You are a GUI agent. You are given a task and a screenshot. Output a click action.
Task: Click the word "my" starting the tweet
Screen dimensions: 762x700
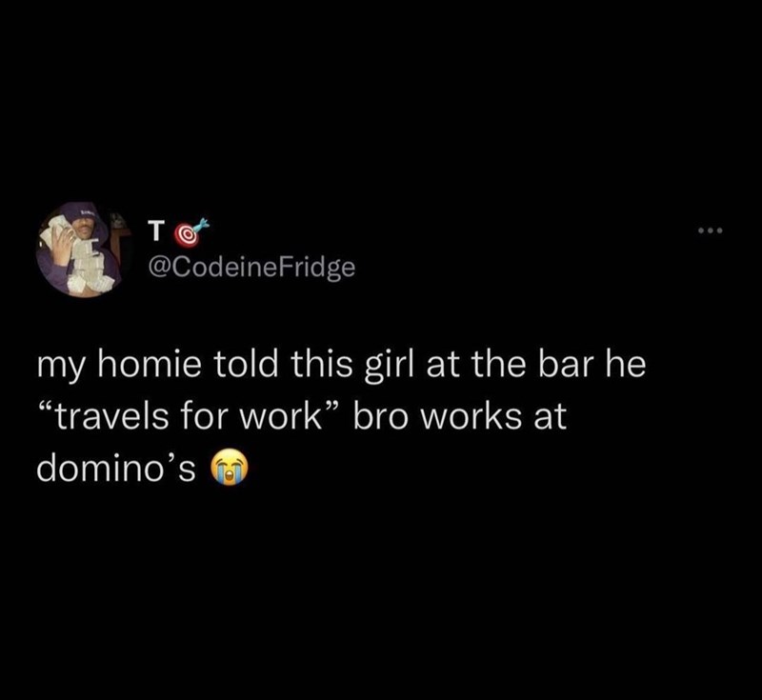point(62,368)
